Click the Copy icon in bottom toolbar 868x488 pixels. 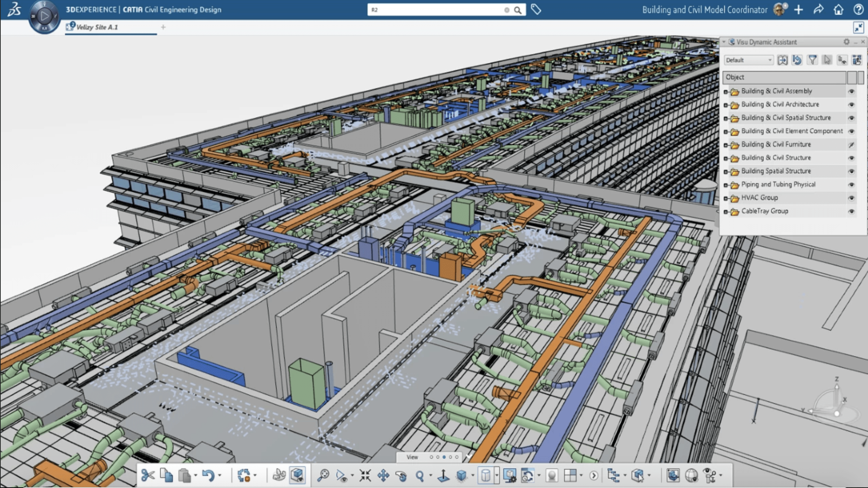tap(166, 475)
